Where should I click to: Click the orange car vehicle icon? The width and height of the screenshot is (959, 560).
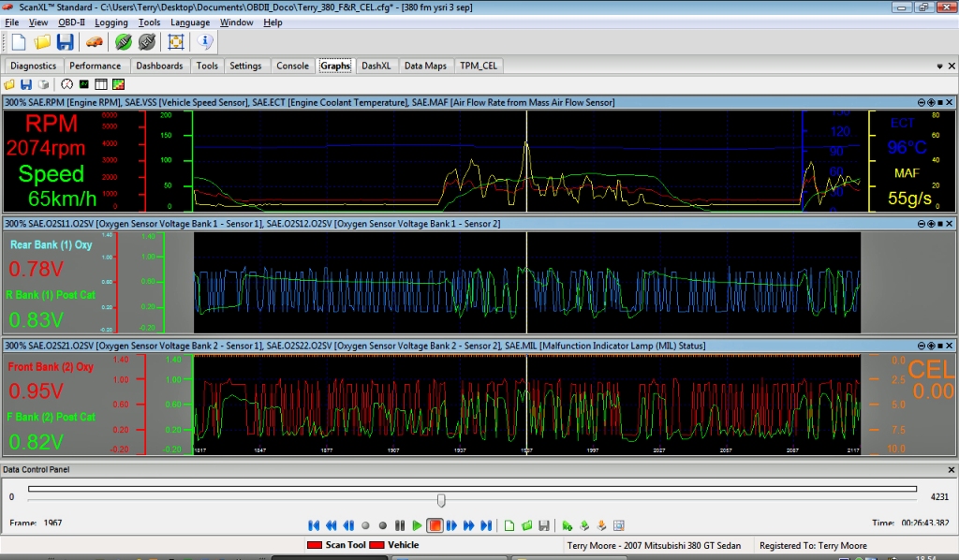tap(94, 42)
